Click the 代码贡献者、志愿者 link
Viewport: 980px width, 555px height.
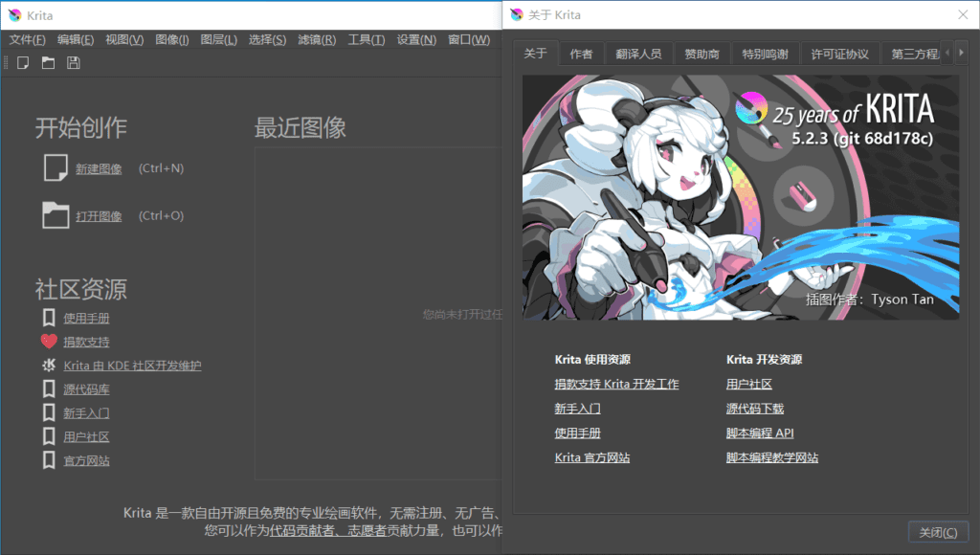[328, 531]
